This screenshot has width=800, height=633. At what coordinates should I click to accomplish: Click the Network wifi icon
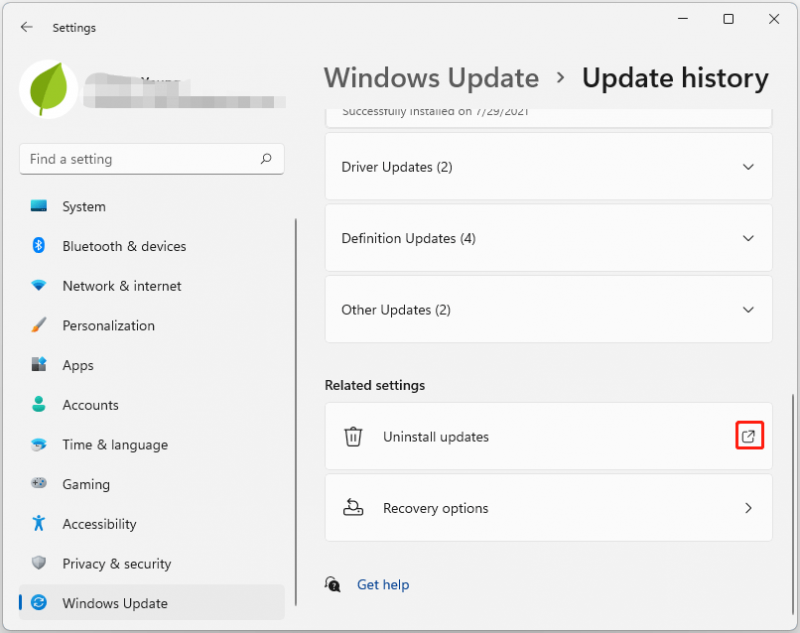[39, 286]
